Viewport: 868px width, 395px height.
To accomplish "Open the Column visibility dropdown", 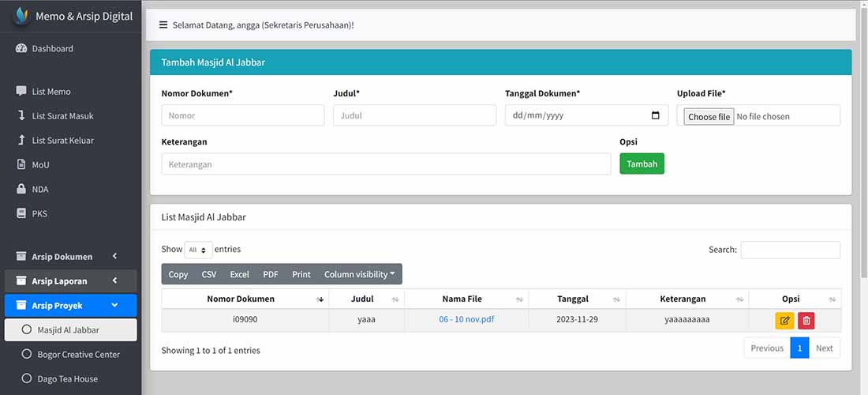I will (x=360, y=274).
